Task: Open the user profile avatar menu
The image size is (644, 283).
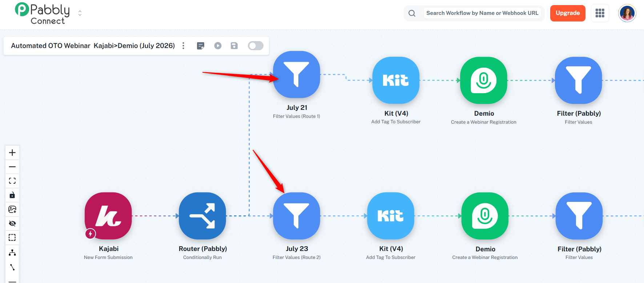Action: click(x=627, y=13)
